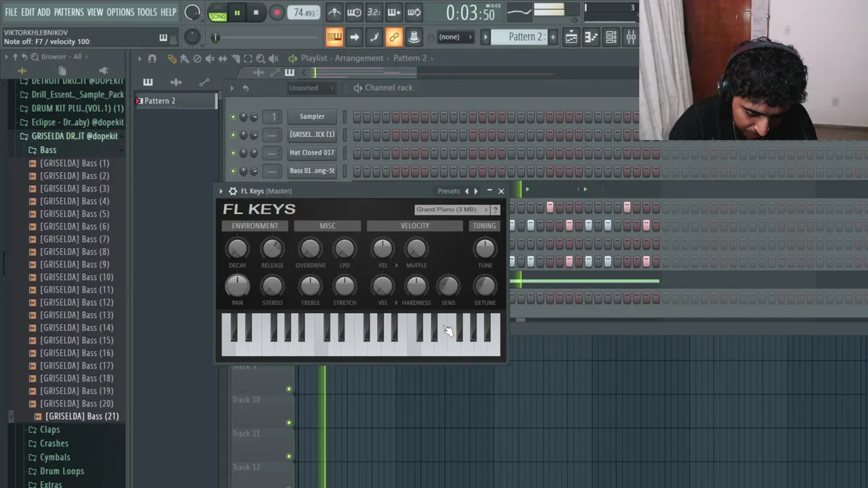Open the PATTERNS menu
The image size is (868, 488).
tap(69, 12)
